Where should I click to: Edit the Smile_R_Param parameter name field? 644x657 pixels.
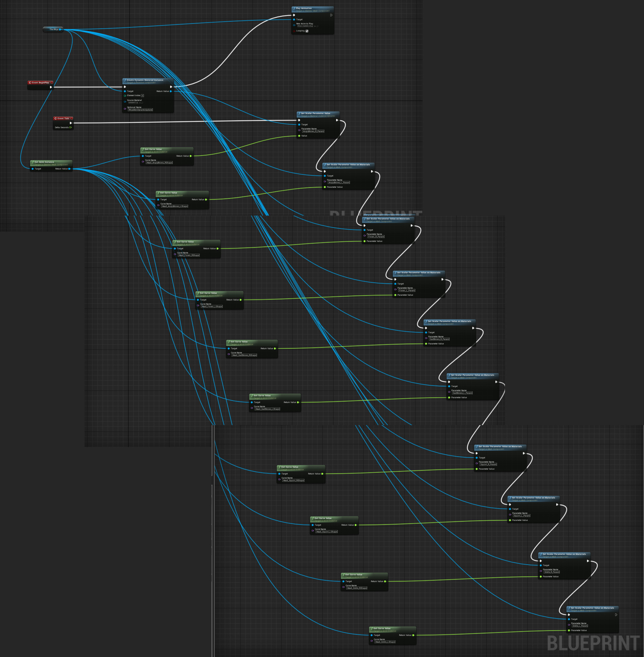552,572
